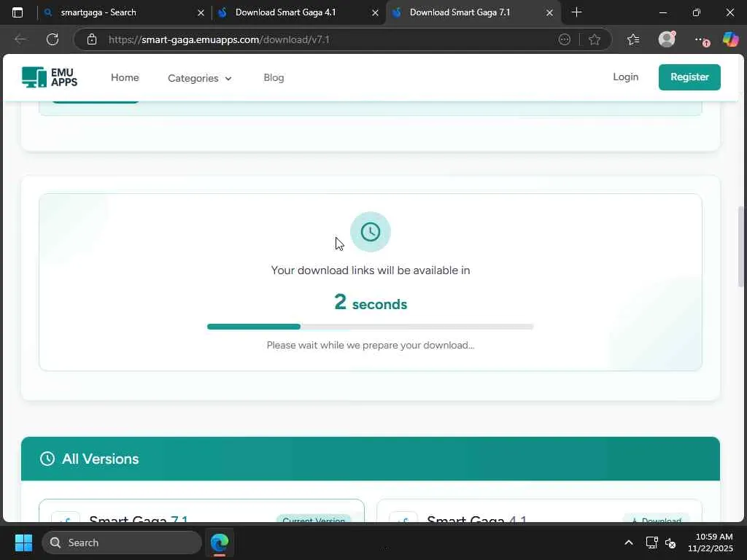The height and width of the screenshot is (560, 747).
Task: Show hidden system tray icons
Action: (628, 542)
